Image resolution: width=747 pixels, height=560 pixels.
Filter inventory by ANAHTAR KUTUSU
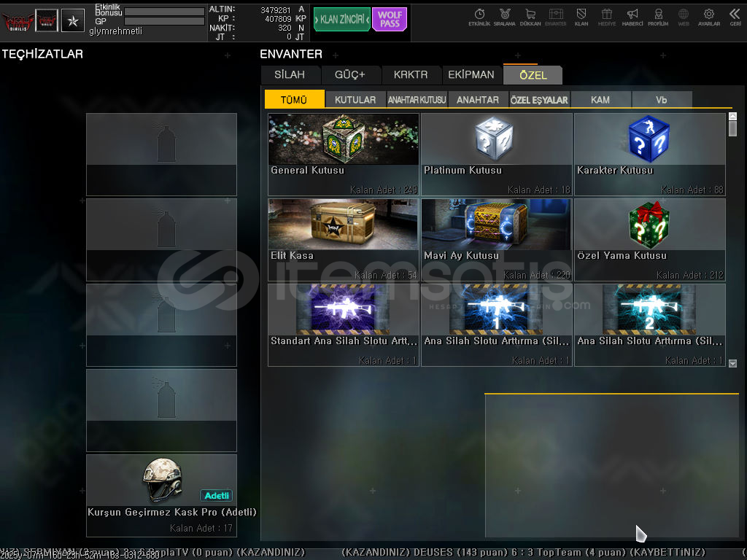pos(417,99)
